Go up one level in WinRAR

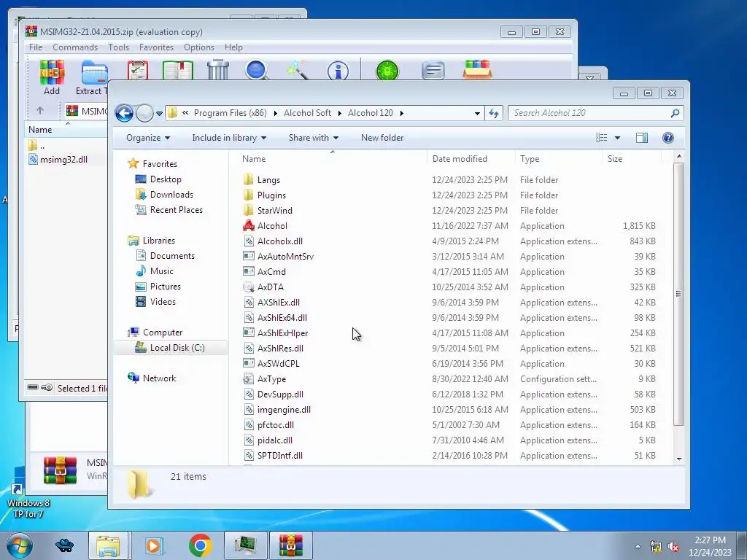[x=40, y=111]
